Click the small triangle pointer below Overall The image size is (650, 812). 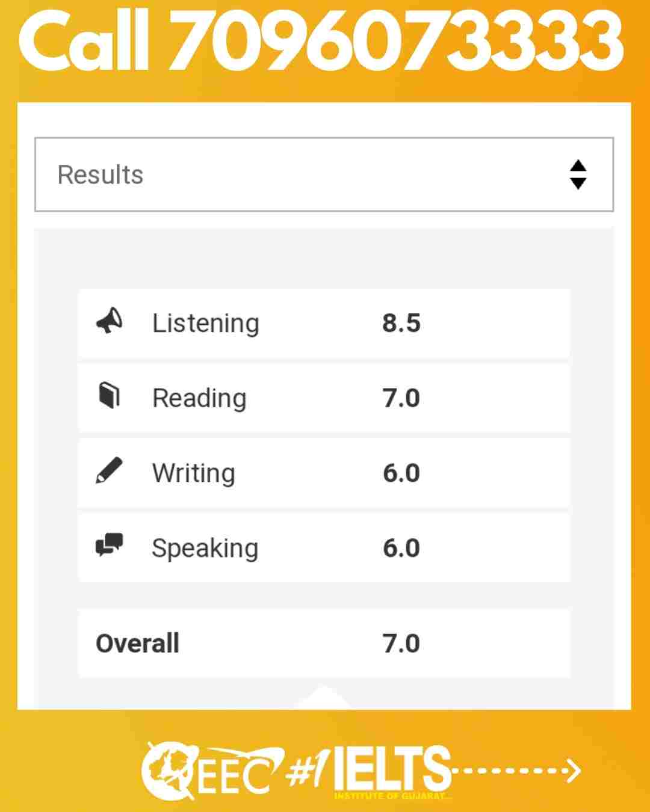[323, 697]
